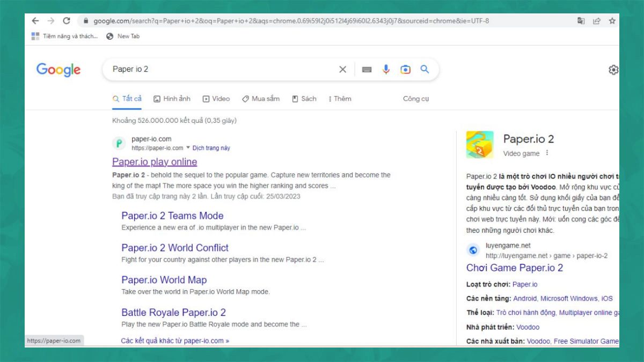Click the blue magnifier search button
This screenshot has height=362, width=644.
pos(425,70)
